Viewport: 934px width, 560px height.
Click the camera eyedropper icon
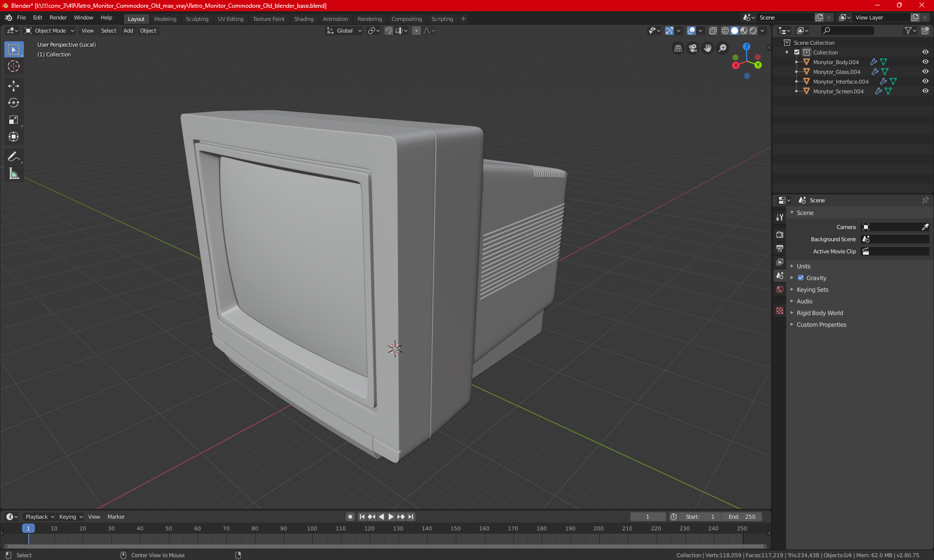point(925,227)
